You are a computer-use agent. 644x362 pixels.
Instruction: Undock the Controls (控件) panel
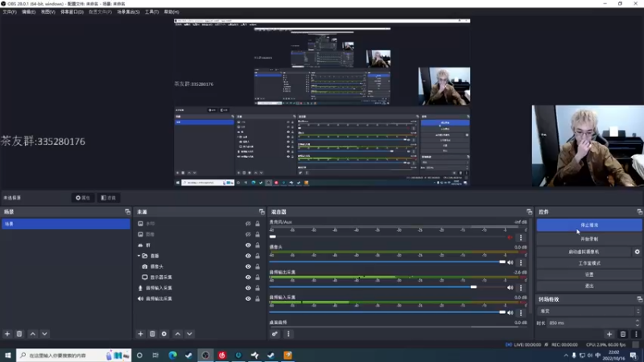click(639, 212)
